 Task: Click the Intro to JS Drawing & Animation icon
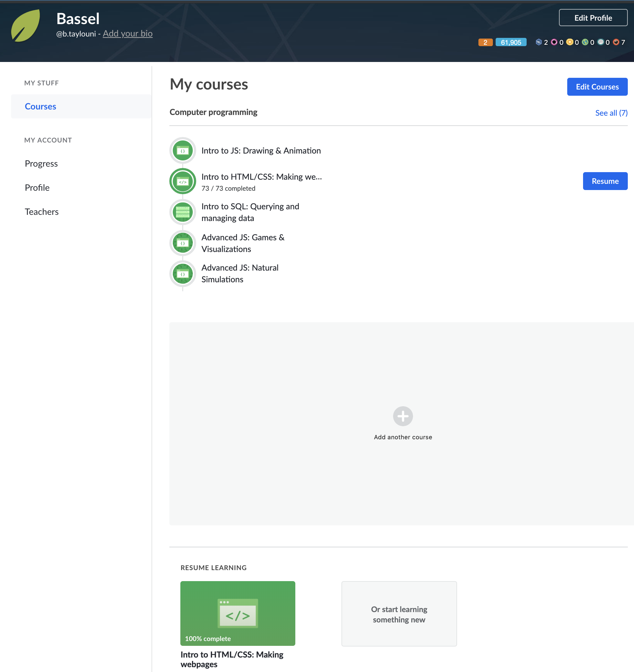(x=183, y=150)
